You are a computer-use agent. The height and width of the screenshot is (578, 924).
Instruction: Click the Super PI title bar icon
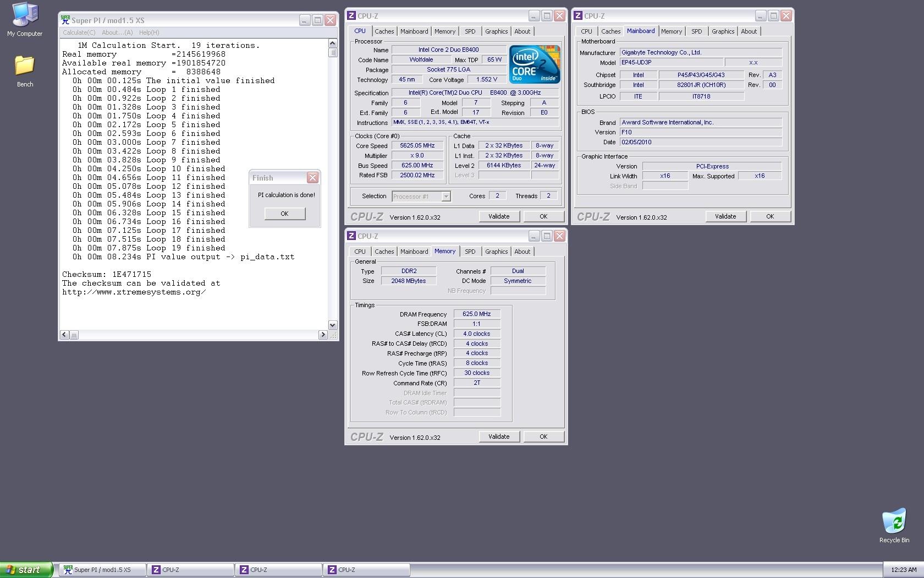point(65,20)
